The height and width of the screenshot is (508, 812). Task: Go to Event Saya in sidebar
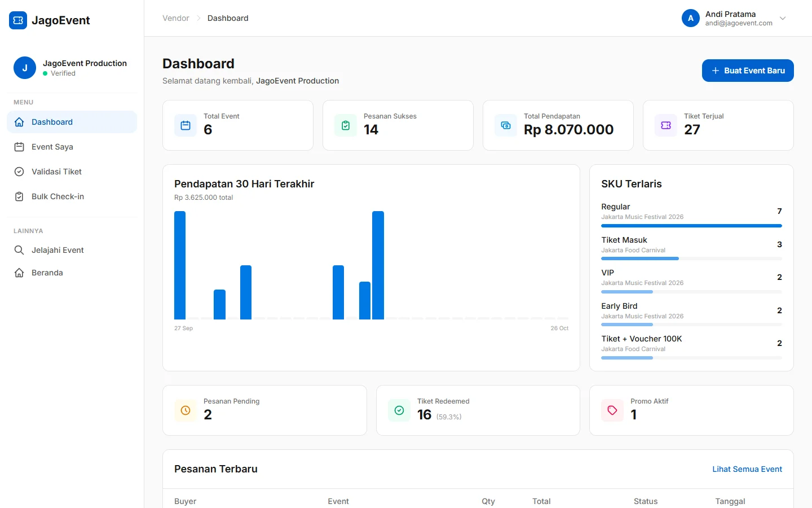pyautogui.click(x=72, y=147)
